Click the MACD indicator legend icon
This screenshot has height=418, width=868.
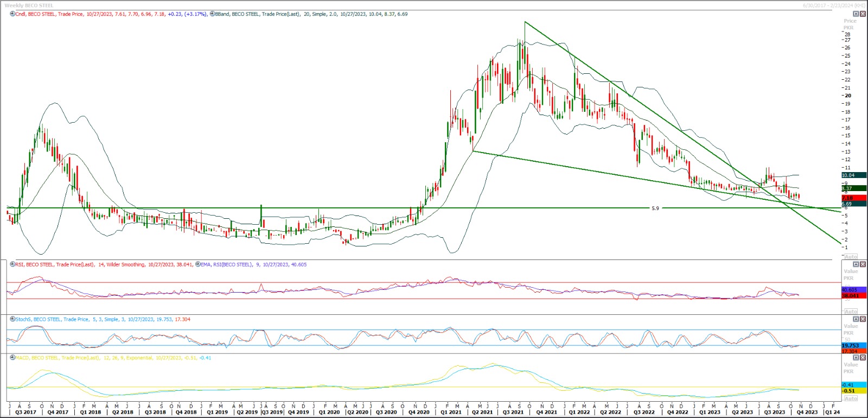[x=12, y=358]
